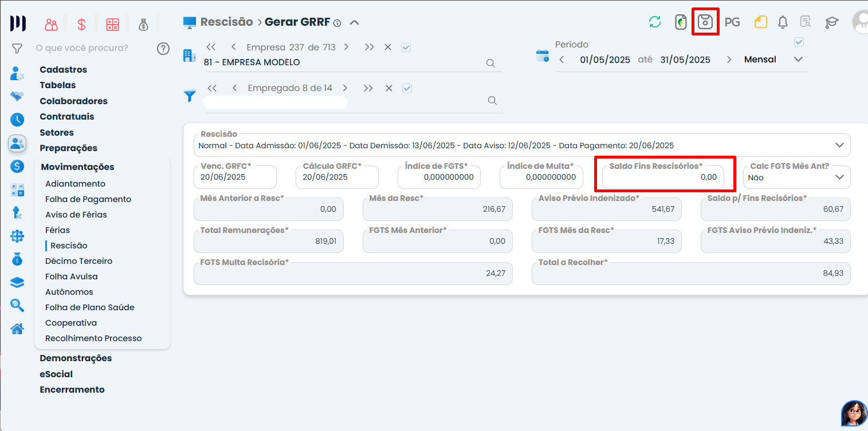Toggle the checkbox above the Período selector

(799, 42)
